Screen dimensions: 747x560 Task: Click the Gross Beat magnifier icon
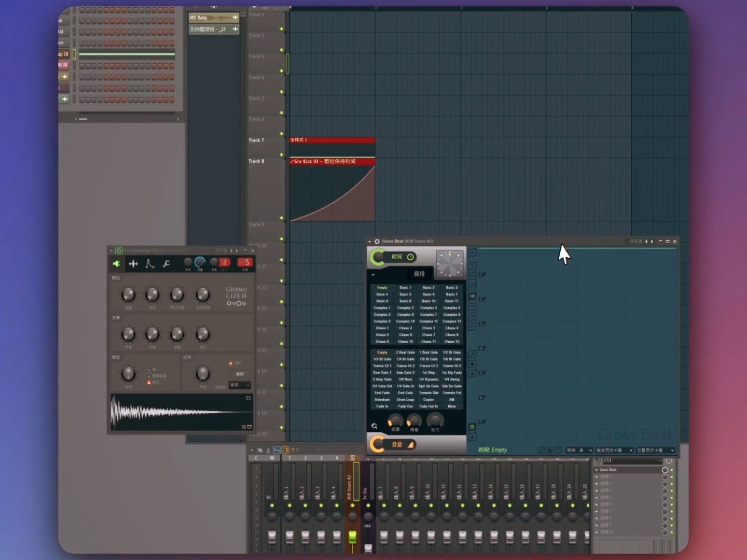(374, 426)
